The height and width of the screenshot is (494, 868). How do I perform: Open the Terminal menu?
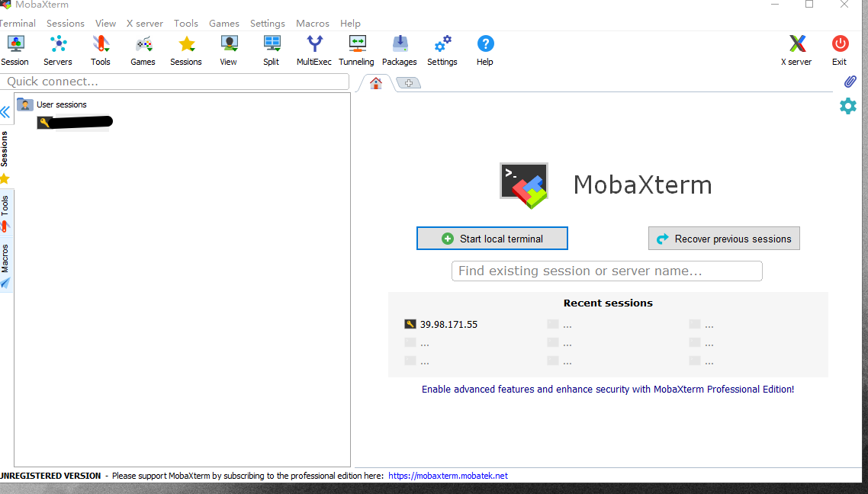pos(17,23)
